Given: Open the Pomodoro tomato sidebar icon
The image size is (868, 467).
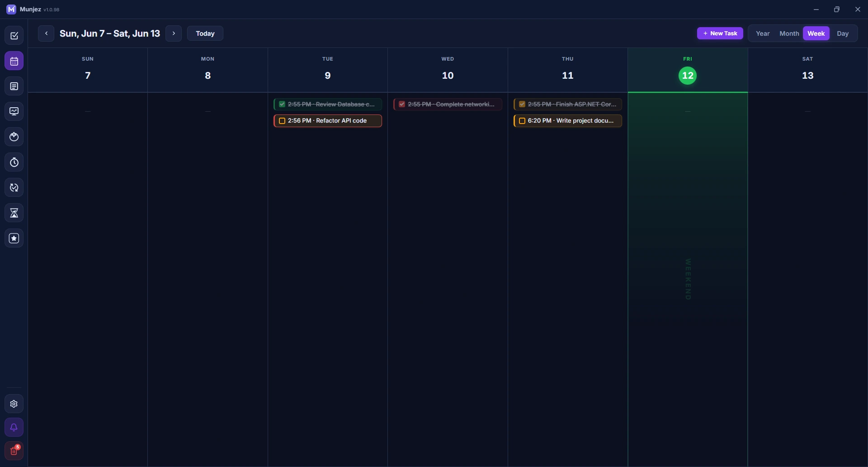Looking at the screenshot, I should tap(14, 137).
